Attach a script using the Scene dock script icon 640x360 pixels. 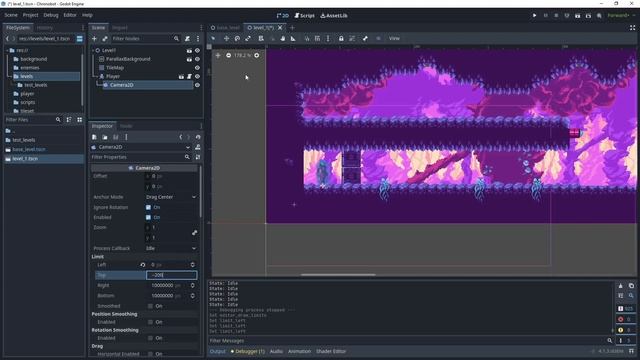pos(187,38)
